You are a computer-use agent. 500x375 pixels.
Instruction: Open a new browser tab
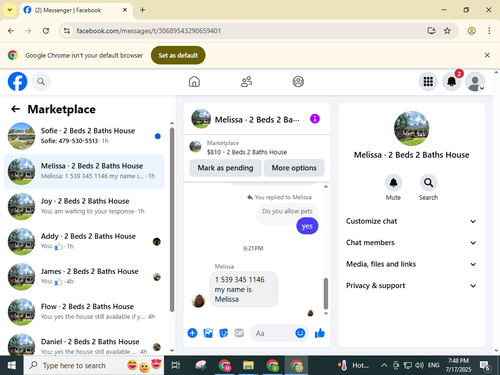(x=142, y=10)
